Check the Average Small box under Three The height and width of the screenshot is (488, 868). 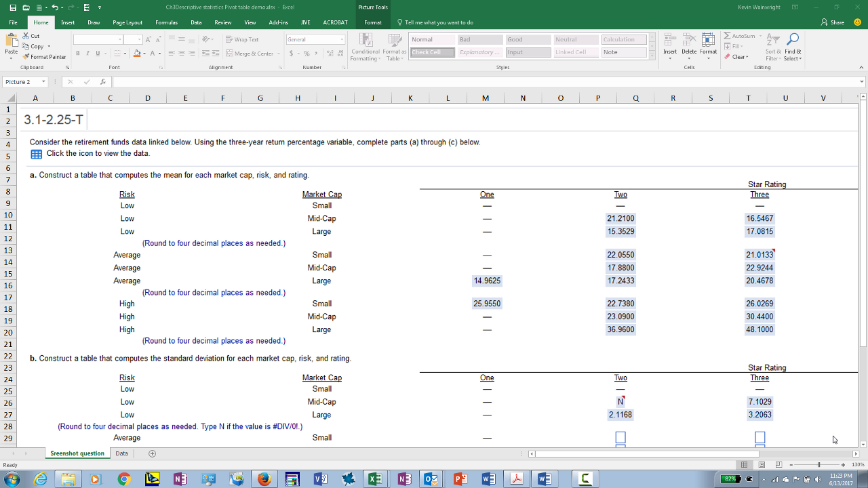(x=759, y=438)
